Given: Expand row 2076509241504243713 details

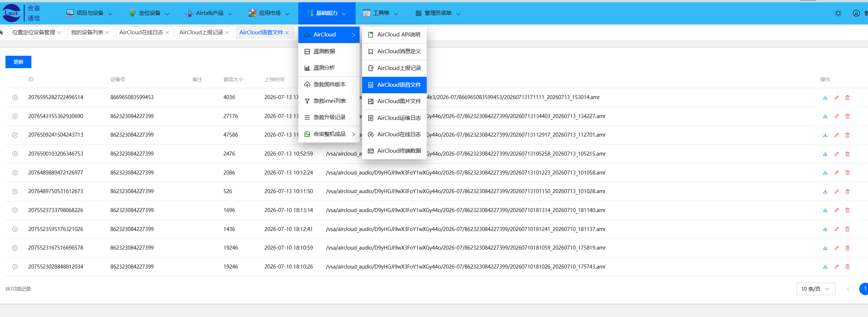Looking at the screenshot, I should (x=15, y=135).
